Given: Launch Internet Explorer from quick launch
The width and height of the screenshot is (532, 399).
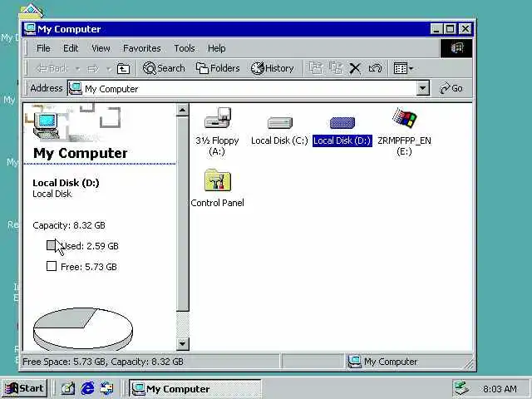Looking at the screenshot, I should pos(87,388).
